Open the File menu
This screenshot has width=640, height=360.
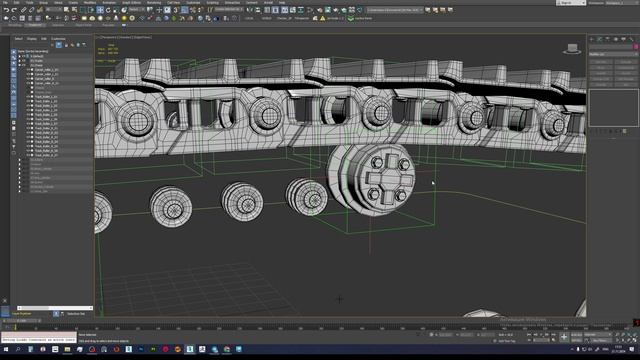(5, 2)
